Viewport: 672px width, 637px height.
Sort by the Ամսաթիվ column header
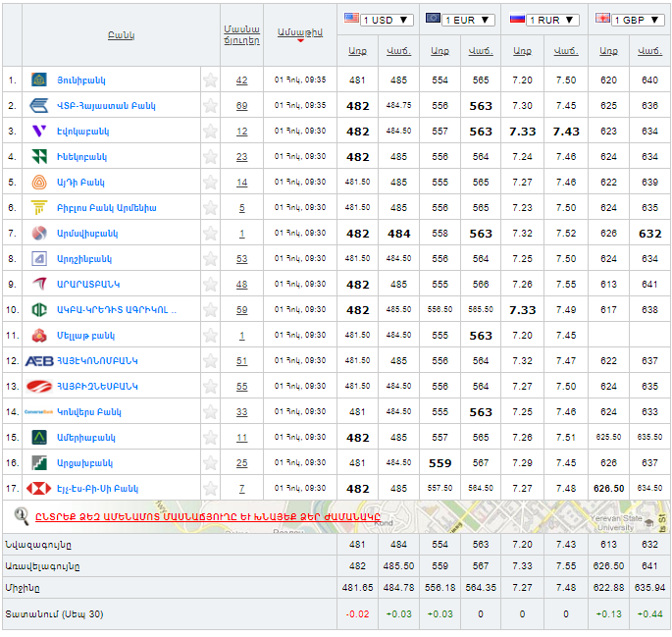tap(300, 32)
